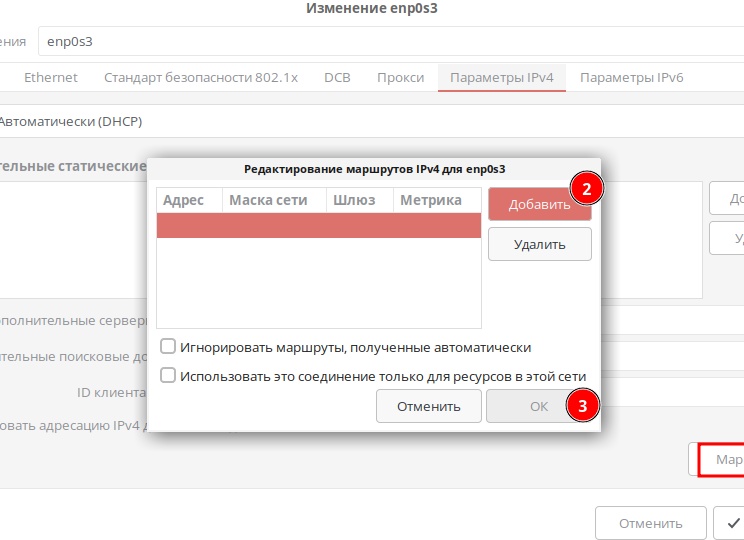
Task: Switch to Параметры IPv6 tab
Action: coord(632,77)
